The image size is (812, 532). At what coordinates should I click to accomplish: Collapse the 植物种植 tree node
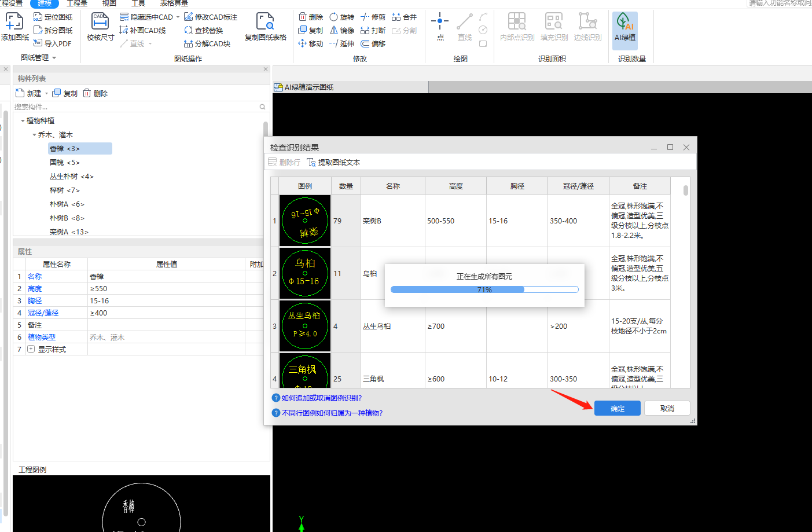click(23, 121)
